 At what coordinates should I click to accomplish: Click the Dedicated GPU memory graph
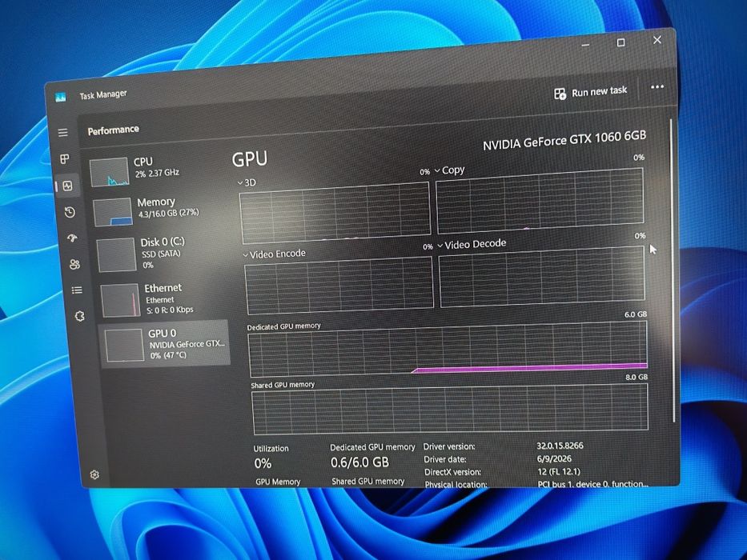[448, 349]
